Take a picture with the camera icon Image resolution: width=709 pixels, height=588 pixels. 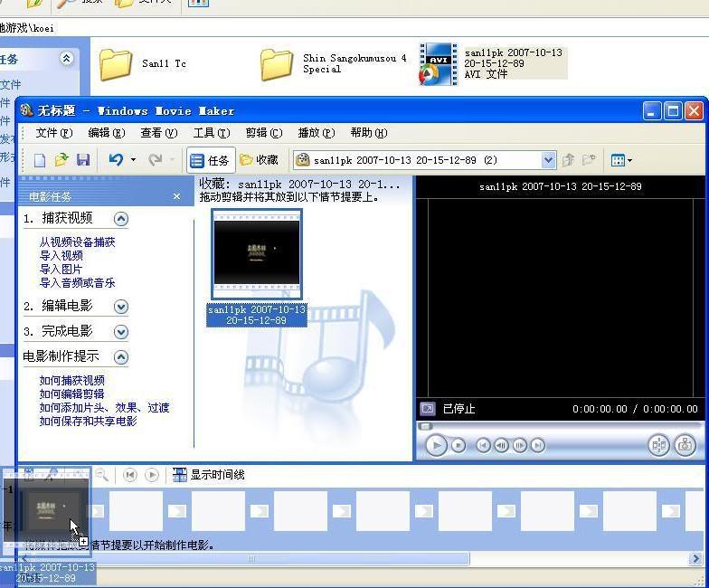click(x=685, y=445)
